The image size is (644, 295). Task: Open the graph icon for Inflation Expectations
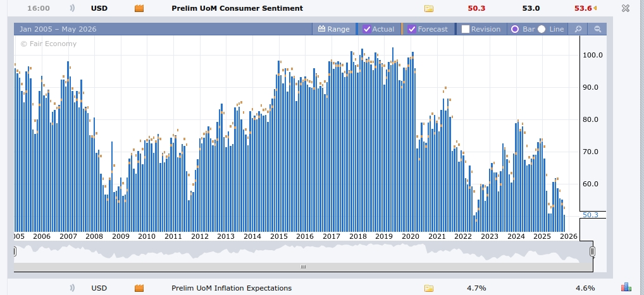[626, 288]
